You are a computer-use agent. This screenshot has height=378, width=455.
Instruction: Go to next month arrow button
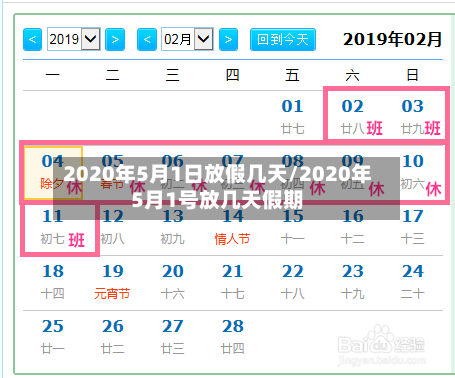point(228,40)
